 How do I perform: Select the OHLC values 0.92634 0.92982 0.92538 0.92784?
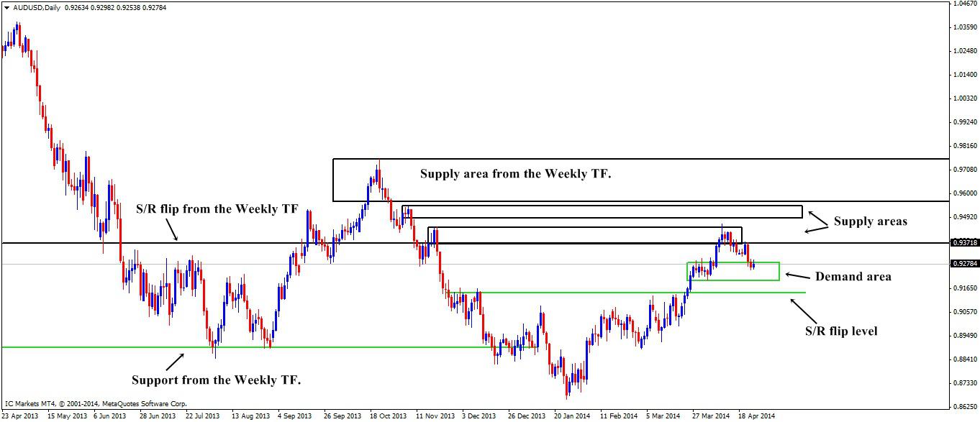point(115,8)
